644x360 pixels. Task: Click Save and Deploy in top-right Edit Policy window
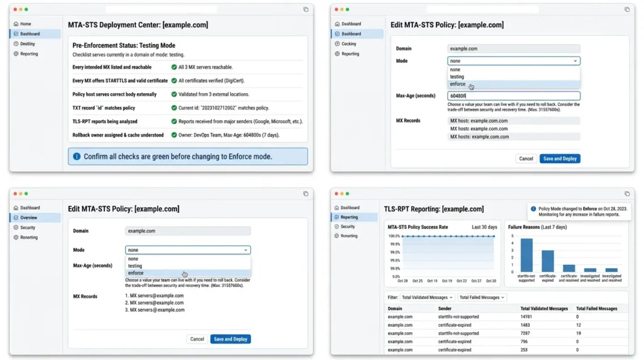[x=560, y=159]
